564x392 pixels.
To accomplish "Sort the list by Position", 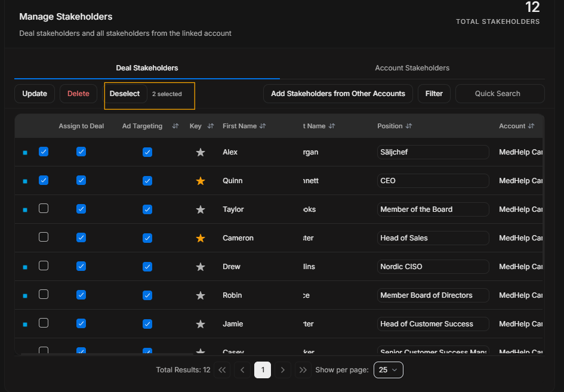I will (x=409, y=126).
